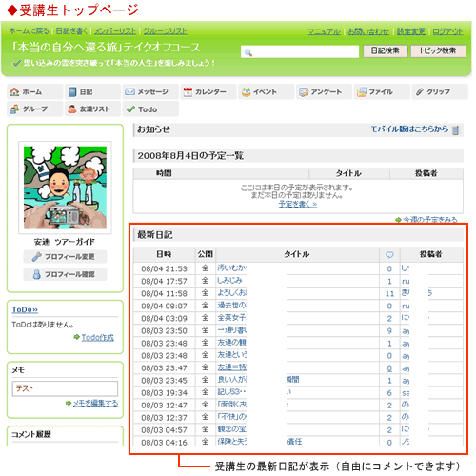Click the memo box containing テスト

[x=65, y=388]
